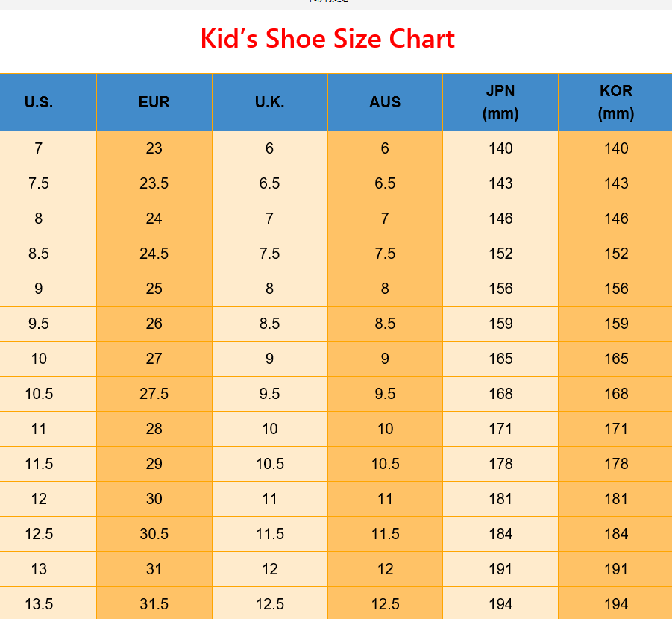Click the AUS size 6 cell
The height and width of the screenshot is (619, 672).
click(385, 148)
